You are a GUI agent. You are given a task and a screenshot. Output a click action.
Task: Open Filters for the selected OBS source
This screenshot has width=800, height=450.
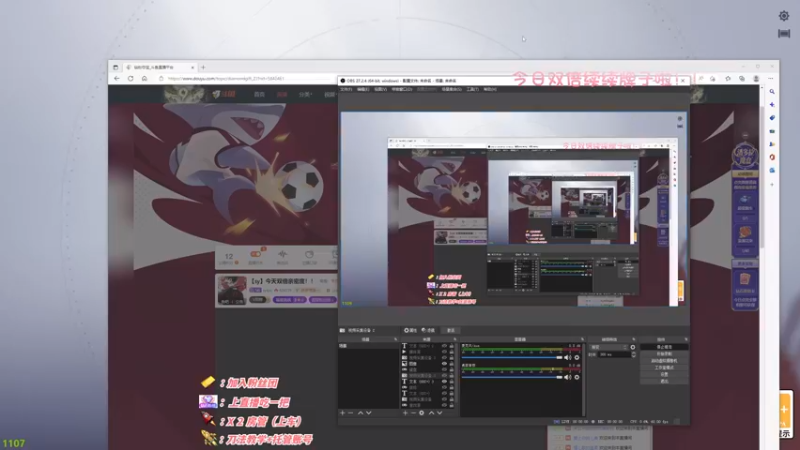point(428,330)
